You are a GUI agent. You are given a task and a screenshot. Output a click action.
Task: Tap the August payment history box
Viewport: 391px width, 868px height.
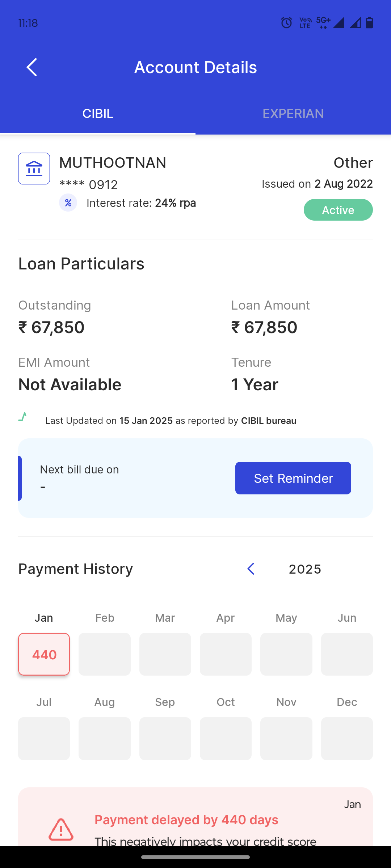click(105, 739)
